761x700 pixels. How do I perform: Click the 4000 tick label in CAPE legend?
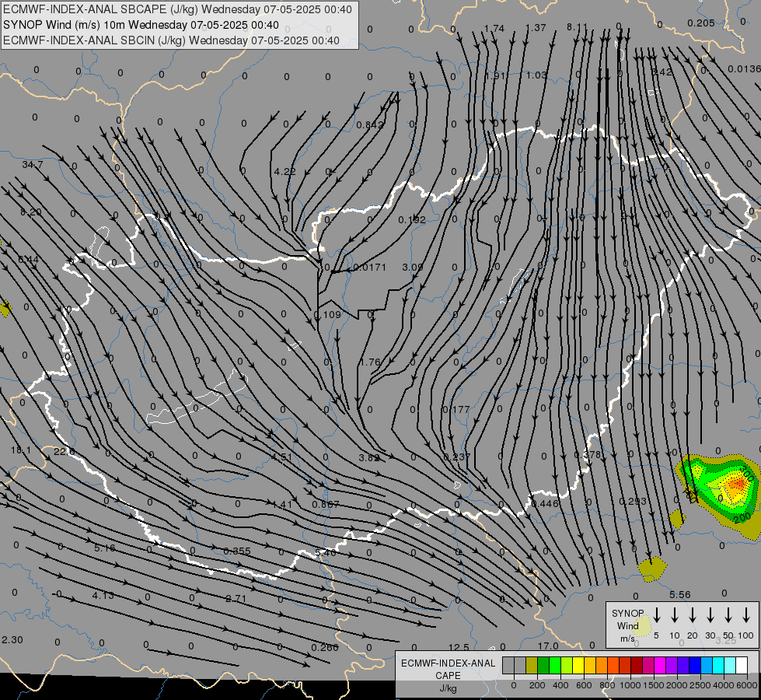pos(723,685)
